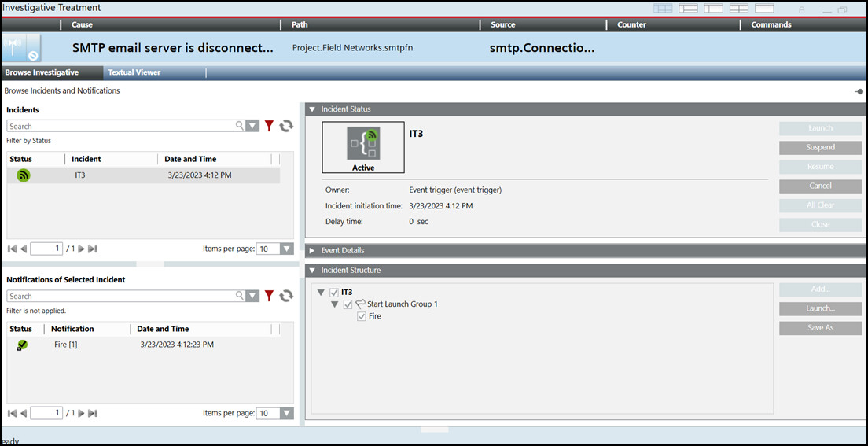Click the red filter icon for Notifications

[269, 296]
